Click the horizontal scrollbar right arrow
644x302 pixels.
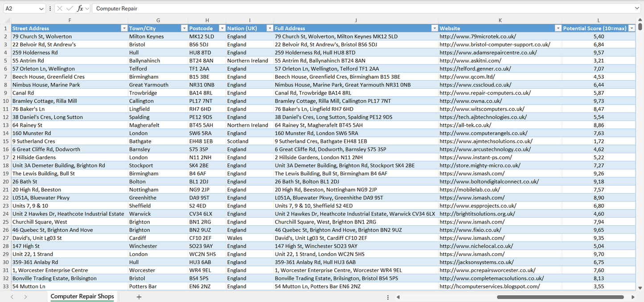click(x=633, y=297)
